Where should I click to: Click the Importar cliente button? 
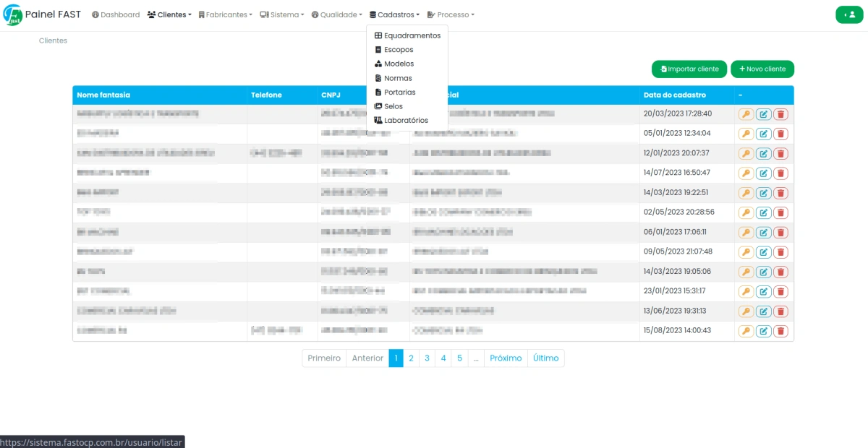(x=689, y=69)
